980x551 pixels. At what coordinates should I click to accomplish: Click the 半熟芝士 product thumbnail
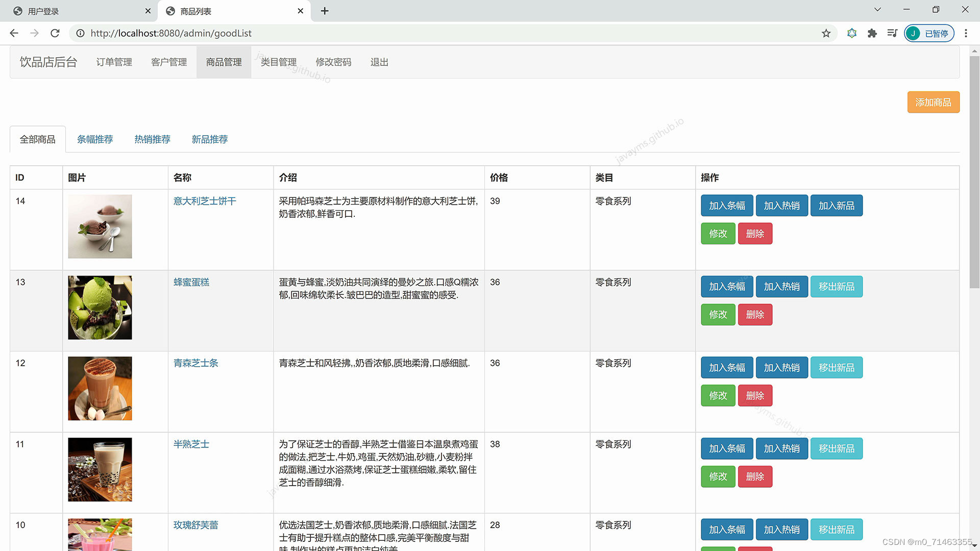coord(100,469)
